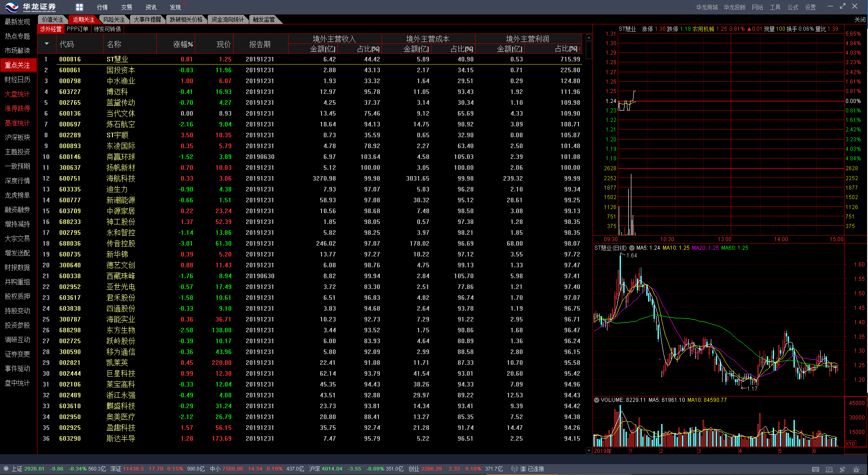Click the 关闭 button on the right

pyautogui.click(x=859, y=19)
